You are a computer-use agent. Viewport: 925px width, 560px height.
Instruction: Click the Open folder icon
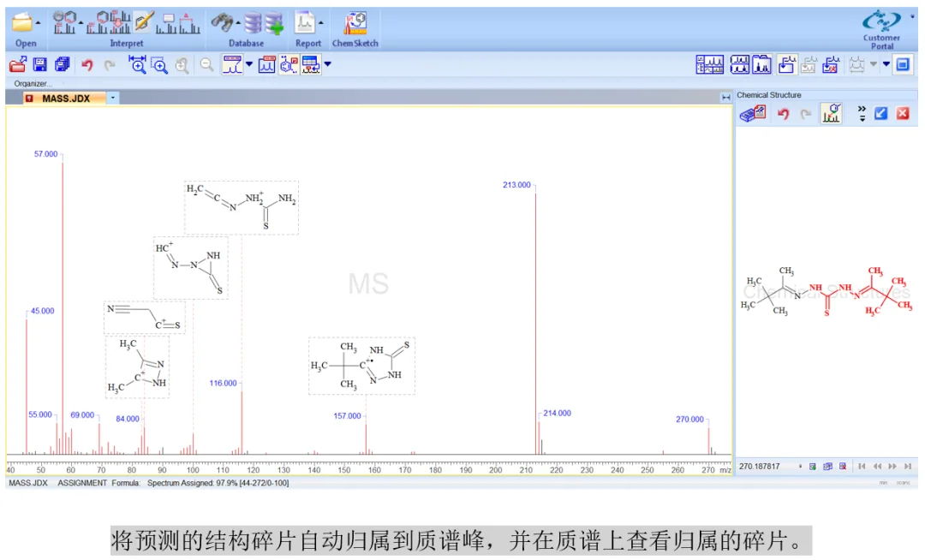pos(22,22)
